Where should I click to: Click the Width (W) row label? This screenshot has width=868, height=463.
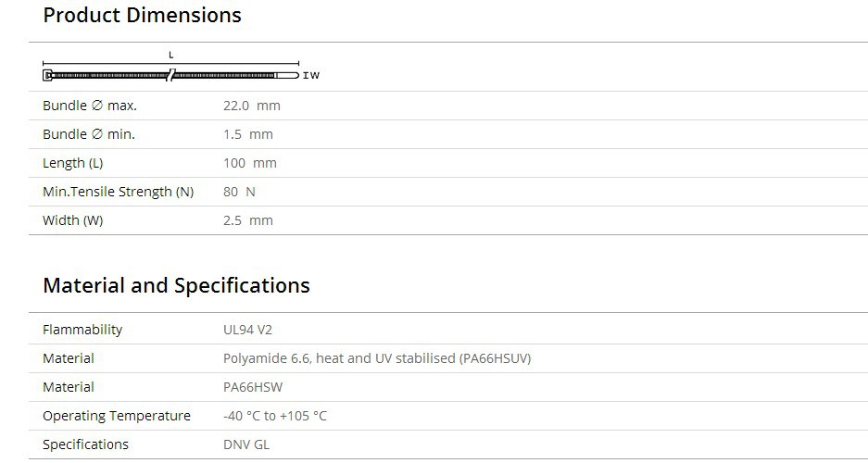pos(73,220)
